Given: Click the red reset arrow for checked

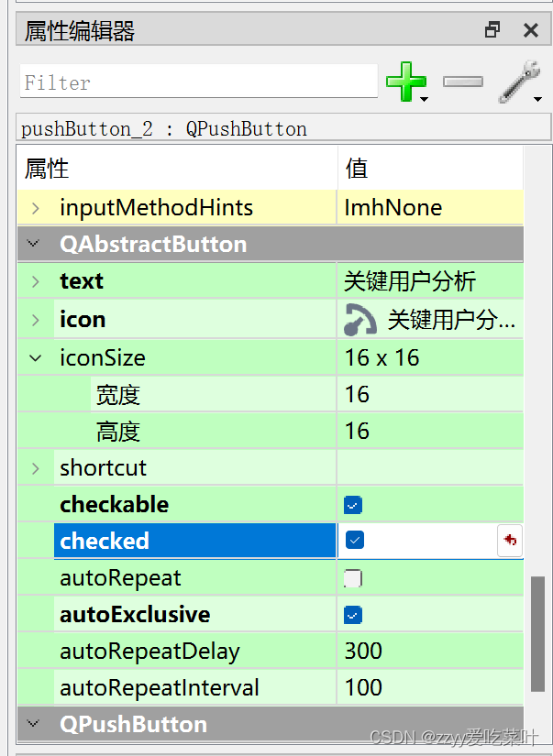Looking at the screenshot, I should (x=510, y=540).
